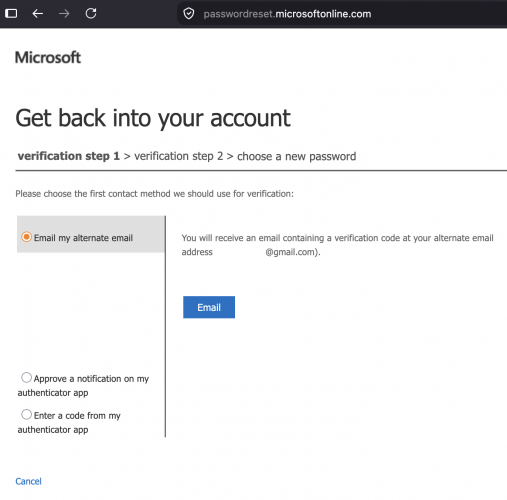Click the choose a new password step

coord(296,156)
